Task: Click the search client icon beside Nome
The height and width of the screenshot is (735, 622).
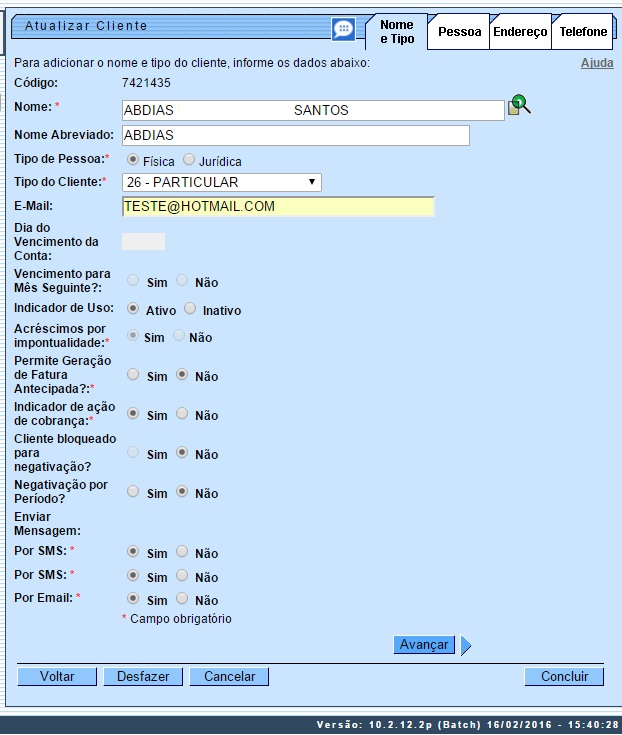Action: [519, 105]
